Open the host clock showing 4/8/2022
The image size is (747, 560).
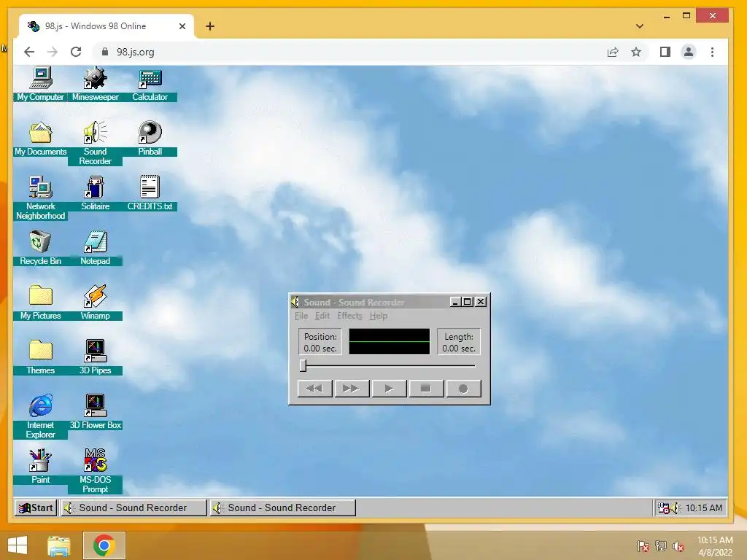click(715, 546)
